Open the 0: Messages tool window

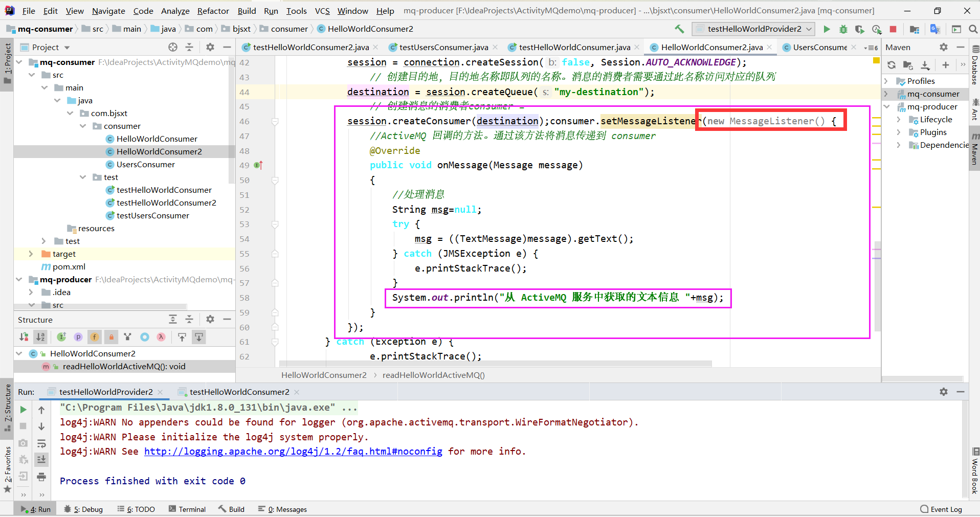(282, 509)
